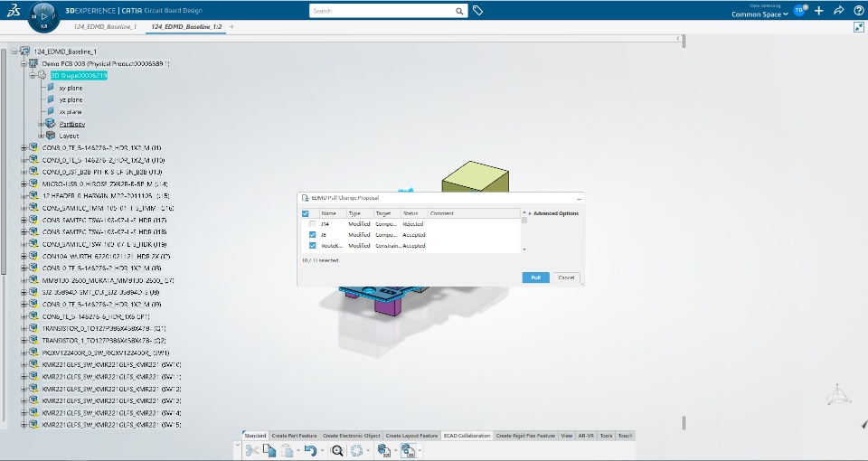Click the Undo arrow icon

310,450
